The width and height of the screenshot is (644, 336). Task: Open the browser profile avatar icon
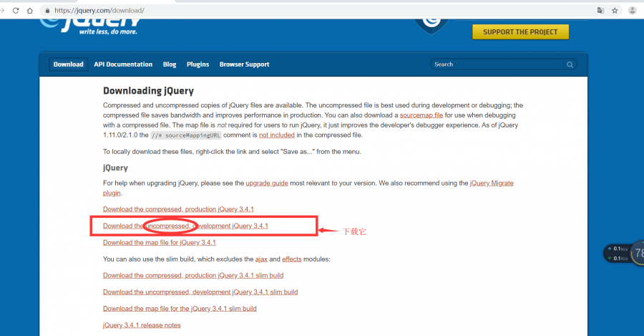point(633,11)
